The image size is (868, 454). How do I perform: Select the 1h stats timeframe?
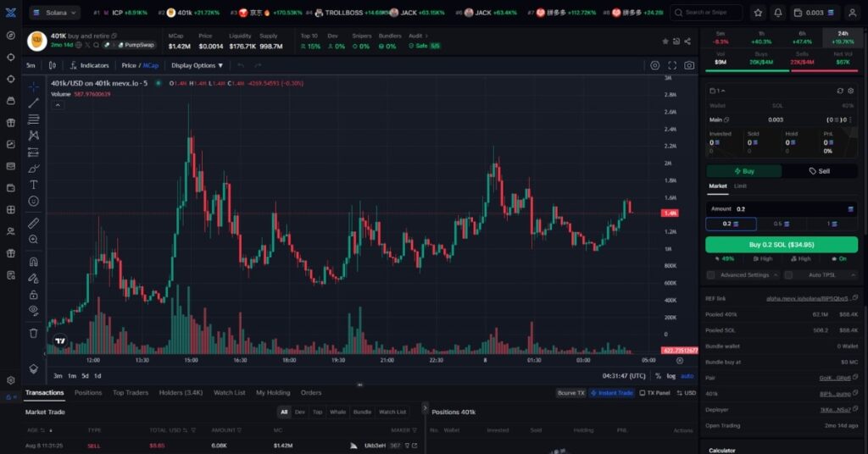pyautogui.click(x=761, y=37)
